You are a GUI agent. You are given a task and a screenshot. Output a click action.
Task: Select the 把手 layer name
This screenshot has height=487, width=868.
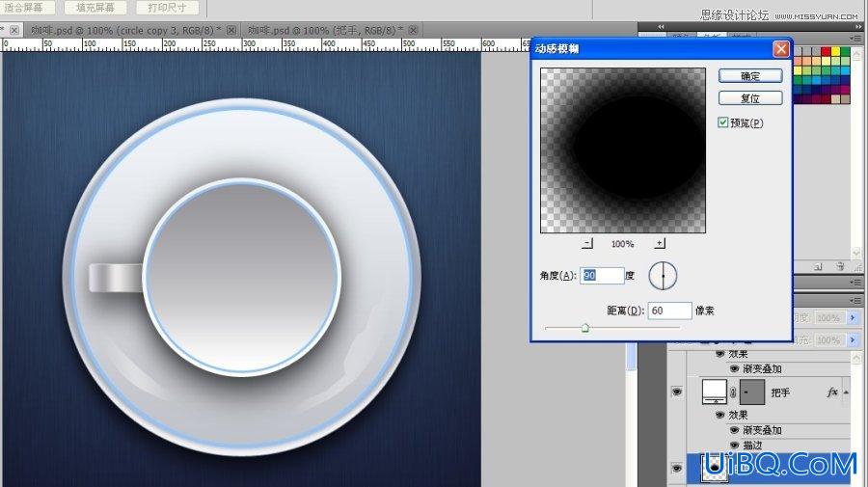(x=780, y=392)
